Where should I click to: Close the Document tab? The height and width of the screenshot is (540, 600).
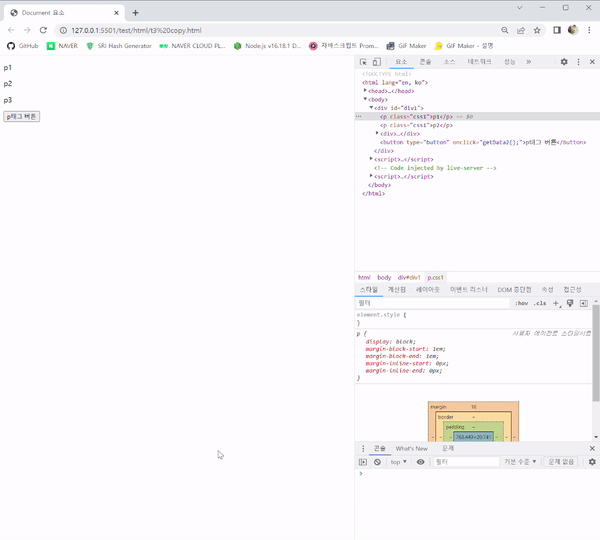coord(116,13)
